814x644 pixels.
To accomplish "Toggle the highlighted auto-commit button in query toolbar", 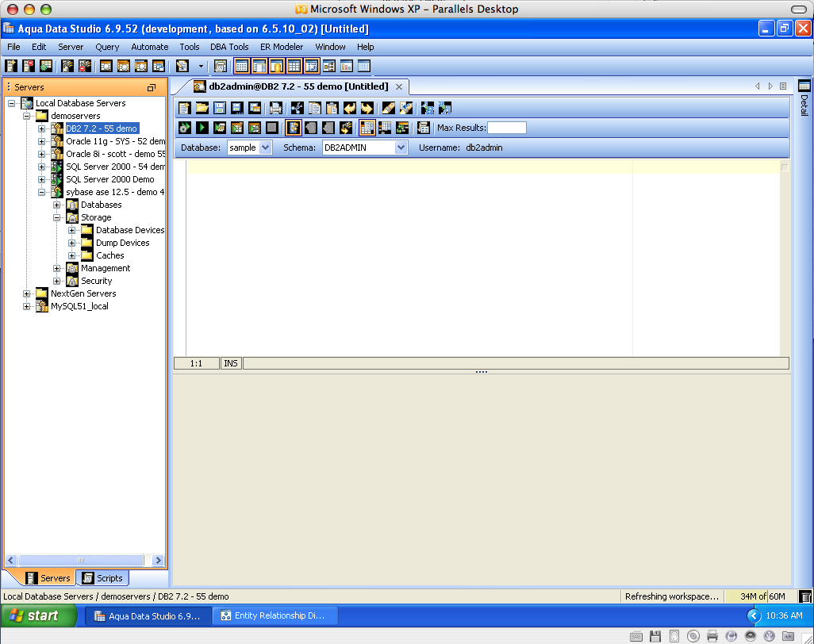I will pyautogui.click(x=294, y=128).
